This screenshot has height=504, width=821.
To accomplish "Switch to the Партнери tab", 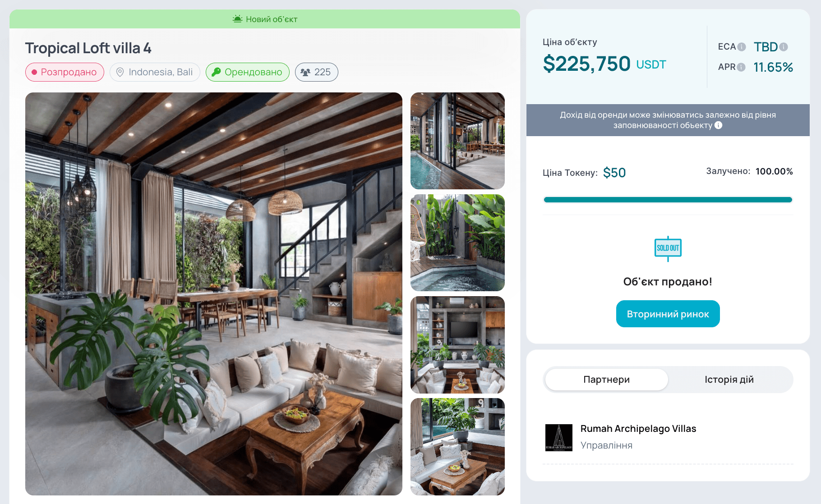I will tap(606, 380).
